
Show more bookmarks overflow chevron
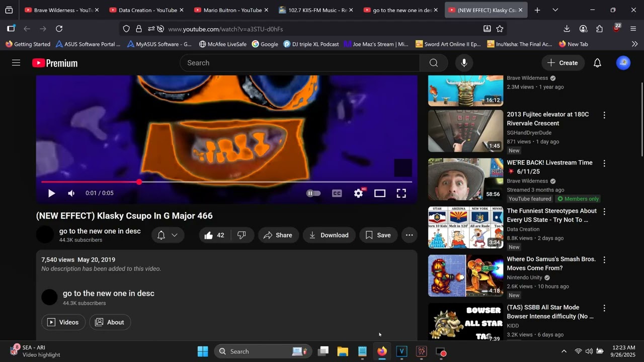coord(634,44)
